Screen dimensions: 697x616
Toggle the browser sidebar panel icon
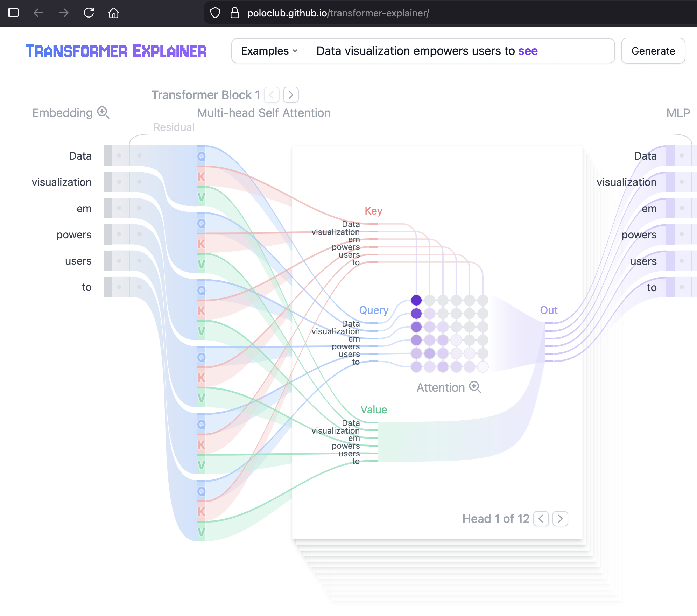pyautogui.click(x=13, y=13)
